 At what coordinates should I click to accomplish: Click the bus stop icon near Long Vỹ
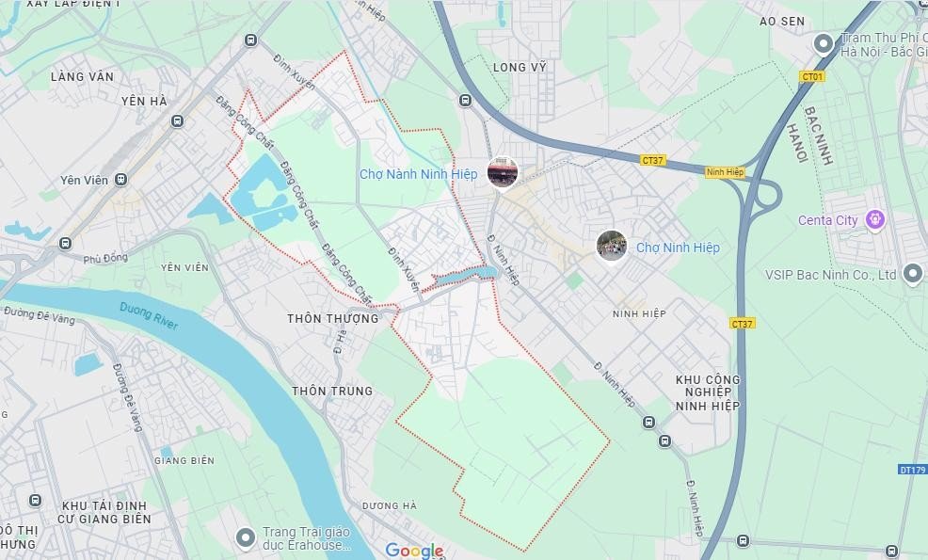[x=466, y=101]
